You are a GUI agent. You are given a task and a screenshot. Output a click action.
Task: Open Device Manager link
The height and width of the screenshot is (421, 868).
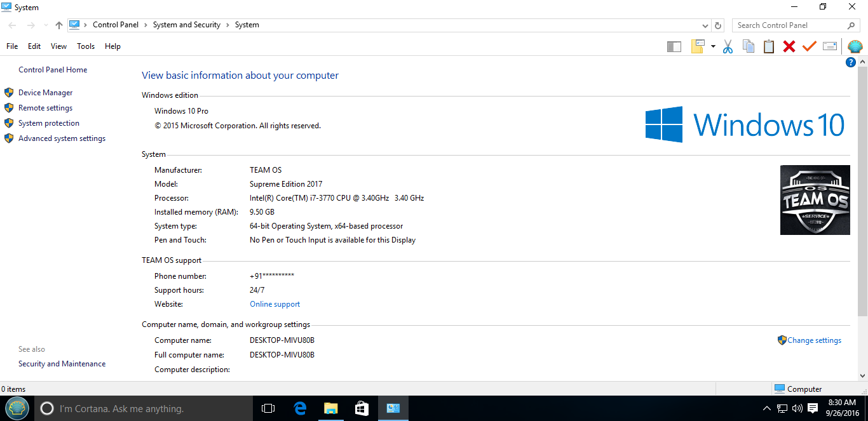coord(45,93)
